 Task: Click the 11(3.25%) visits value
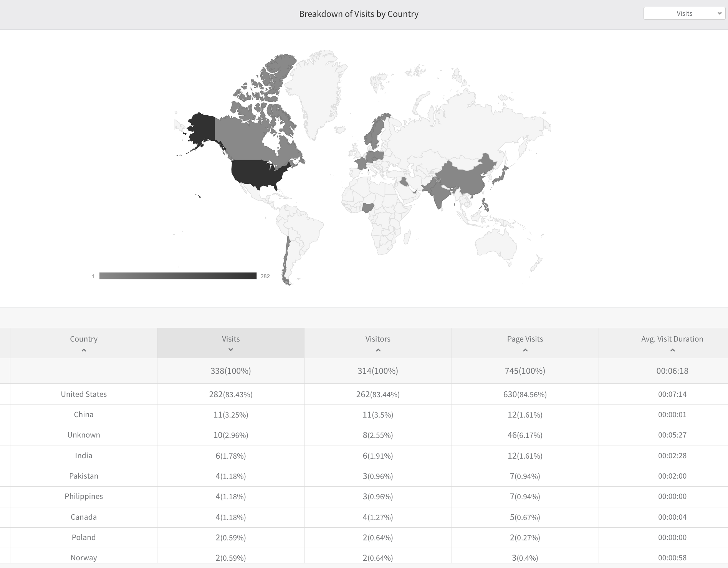click(231, 414)
